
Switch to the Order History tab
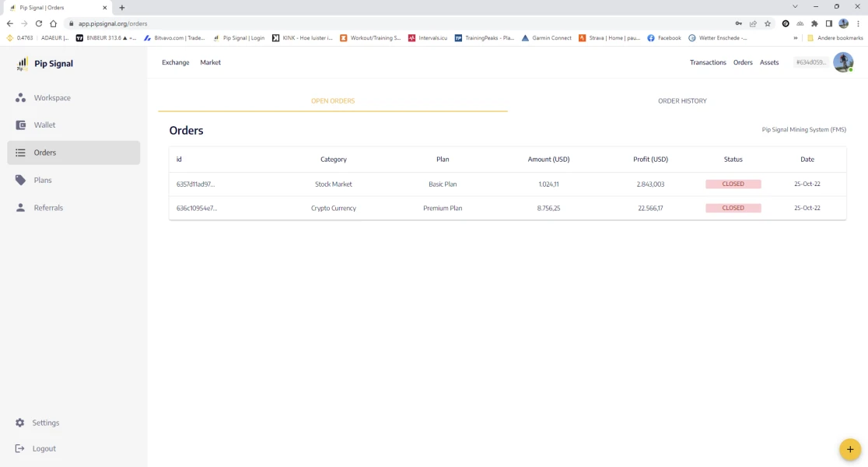pyautogui.click(x=682, y=101)
